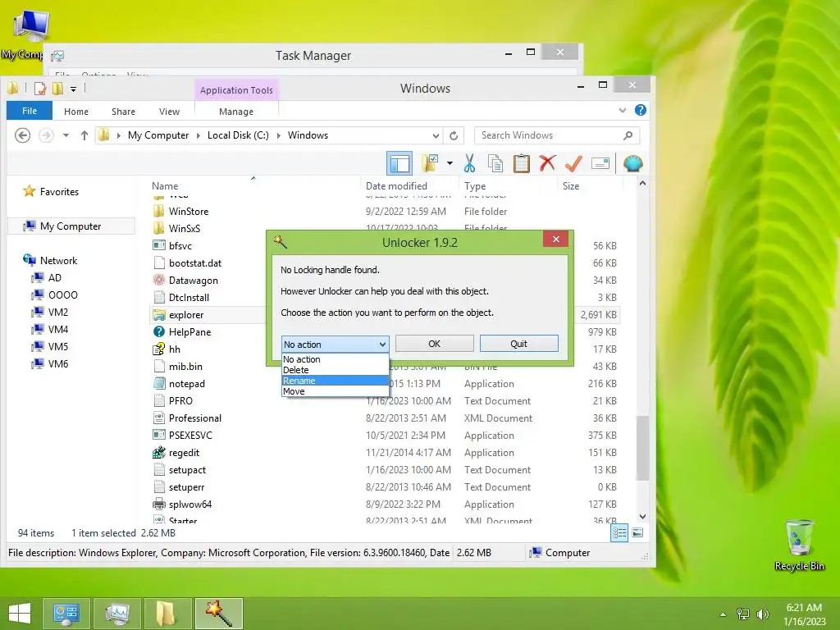
Task: Switch to the View ribbon tab
Action: [169, 112]
